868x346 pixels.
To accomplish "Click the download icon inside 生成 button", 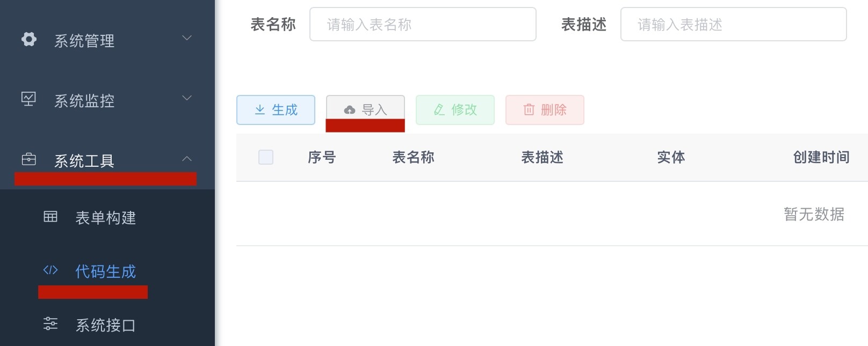I will click(x=260, y=109).
